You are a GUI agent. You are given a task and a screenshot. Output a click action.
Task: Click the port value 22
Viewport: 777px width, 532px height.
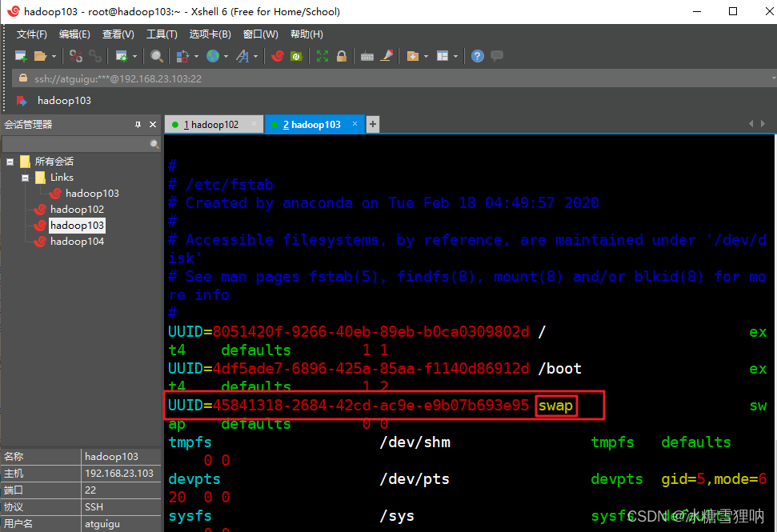[x=90, y=490]
